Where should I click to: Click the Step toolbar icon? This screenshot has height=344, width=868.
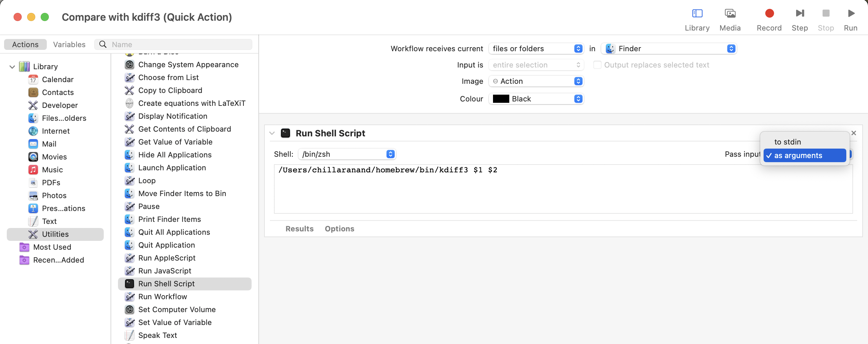[800, 14]
